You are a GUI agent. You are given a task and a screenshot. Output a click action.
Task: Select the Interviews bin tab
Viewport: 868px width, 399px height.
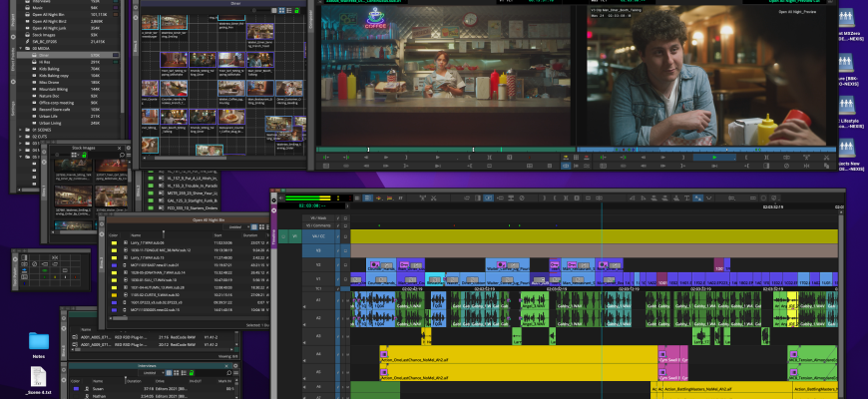tap(147, 366)
